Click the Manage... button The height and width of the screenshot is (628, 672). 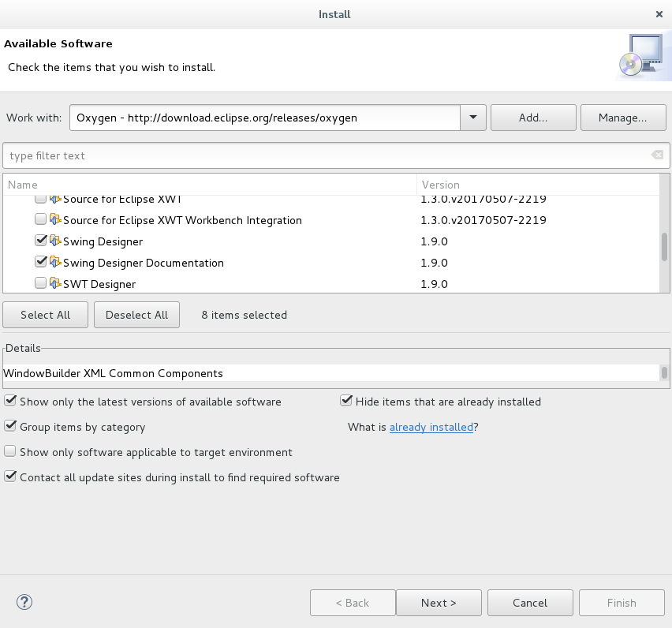623,118
